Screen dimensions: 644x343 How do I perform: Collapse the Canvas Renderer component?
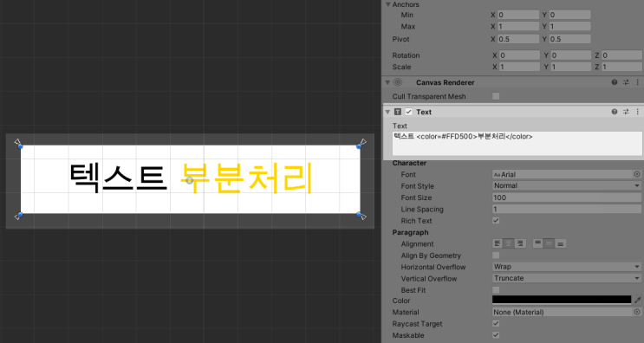point(387,82)
